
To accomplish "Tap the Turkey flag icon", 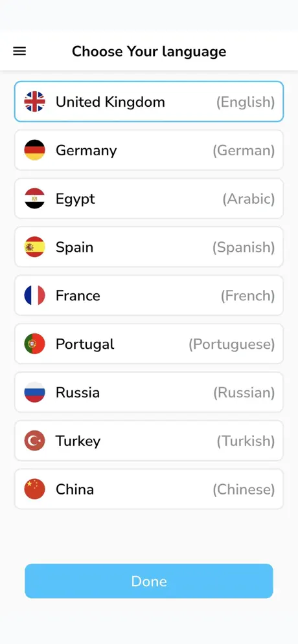I will click(34, 441).
